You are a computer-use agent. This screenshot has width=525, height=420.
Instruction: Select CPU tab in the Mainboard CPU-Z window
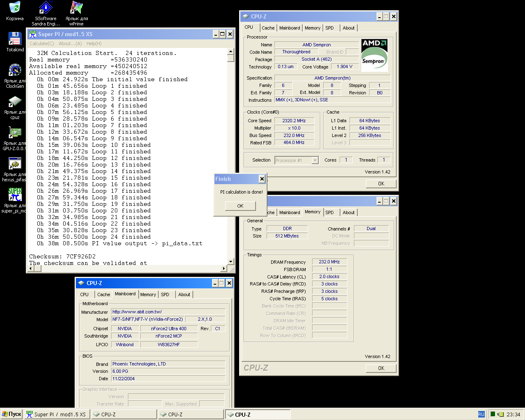coord(84,294)
